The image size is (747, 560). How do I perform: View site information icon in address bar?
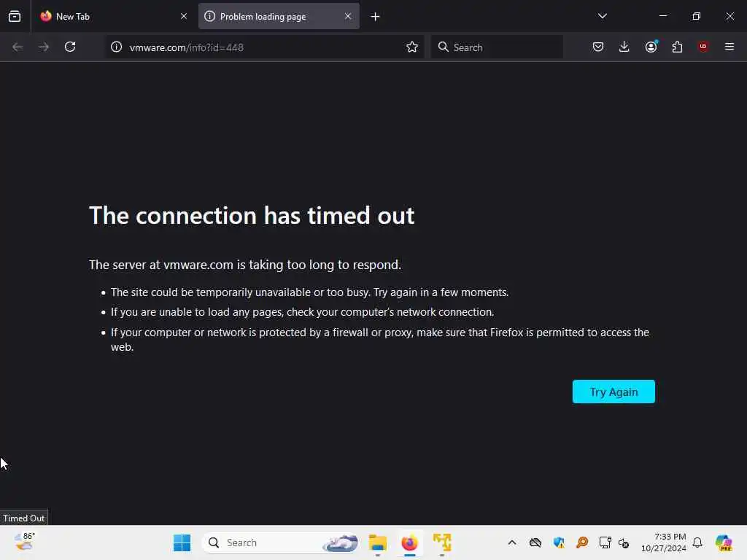click(116, 47)
